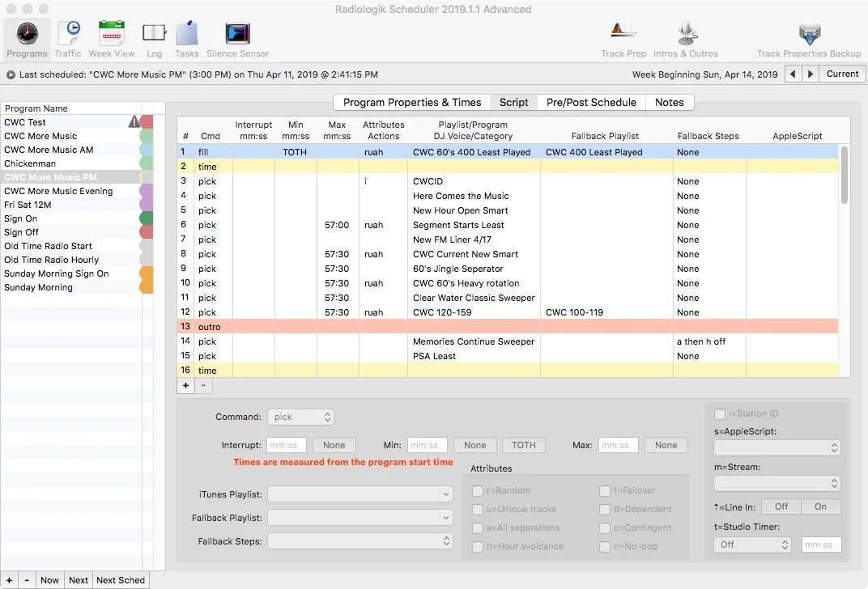The width and height of the screenshot is (868, 589).
Task: Click the Next button
Action: pyautogui.click(x=79, y=580)
